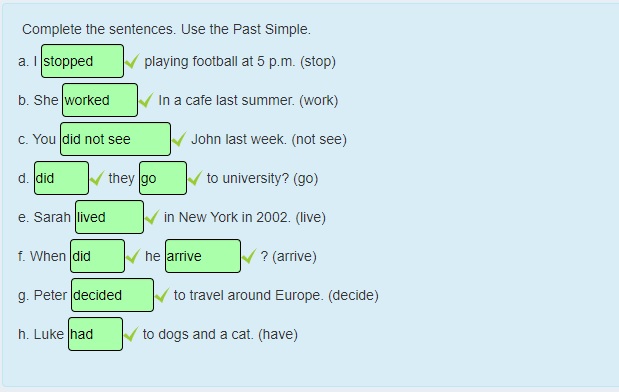Click the 'worked' answer field
This screenshot has height=392, width=619.
tap(100, 100)
